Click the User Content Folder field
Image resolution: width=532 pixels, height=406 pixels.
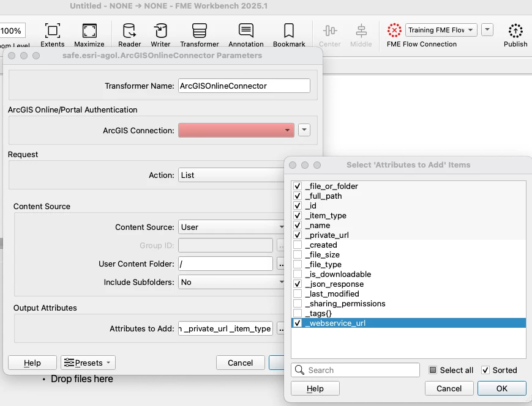point(225,264)
